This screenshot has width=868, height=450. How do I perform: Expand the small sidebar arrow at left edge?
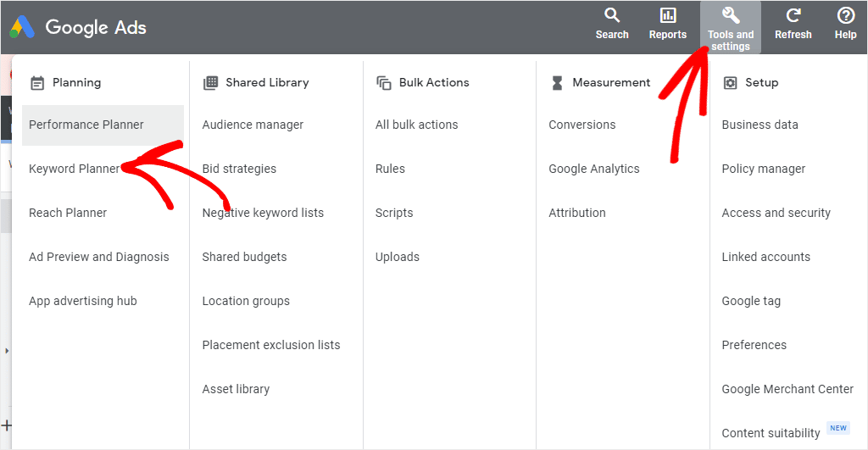7,351
